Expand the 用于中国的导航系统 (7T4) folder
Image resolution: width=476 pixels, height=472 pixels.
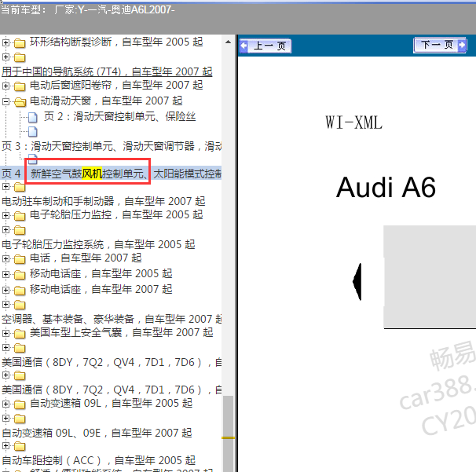point(5,57)
